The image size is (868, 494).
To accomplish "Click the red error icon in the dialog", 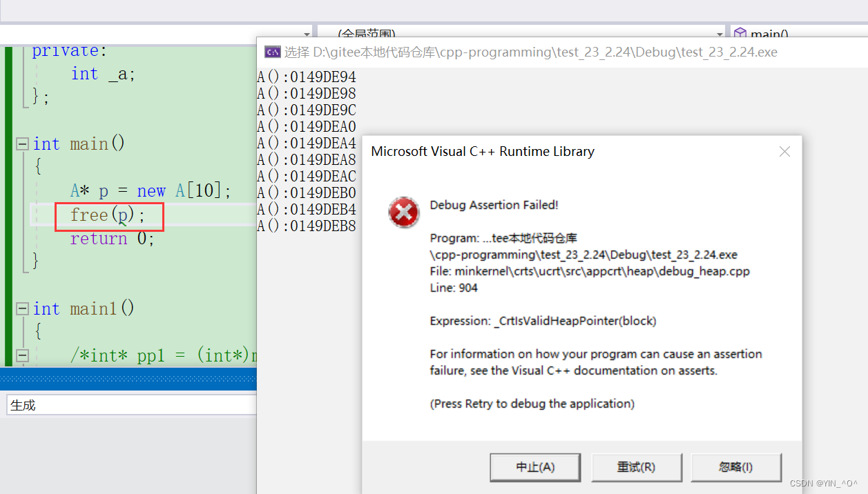I will 404,213.
